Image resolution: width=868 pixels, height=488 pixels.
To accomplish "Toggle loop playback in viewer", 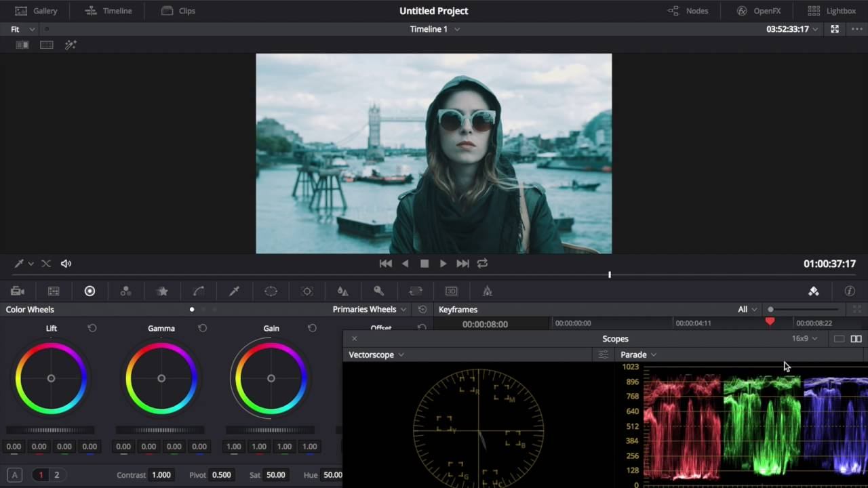I will tap(482, 264).
